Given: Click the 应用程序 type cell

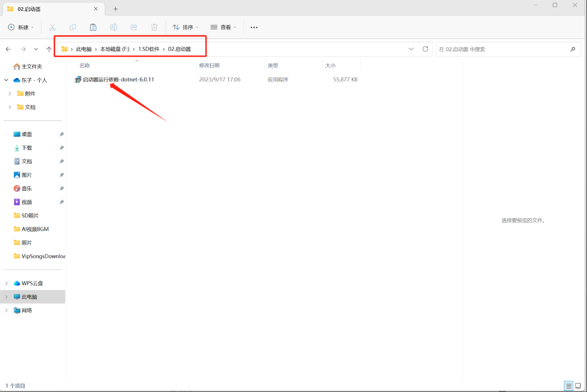Looking at the screenshot, I should (x=278, y=79).
